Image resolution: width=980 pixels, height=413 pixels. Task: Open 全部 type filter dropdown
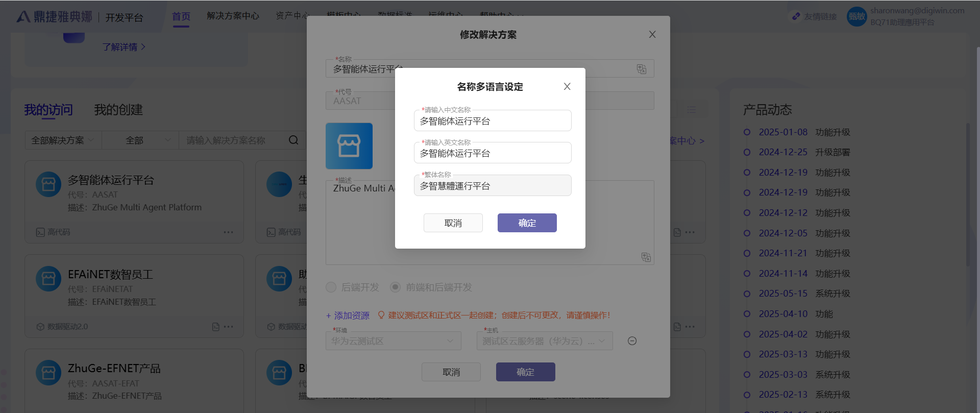[140, 140]
